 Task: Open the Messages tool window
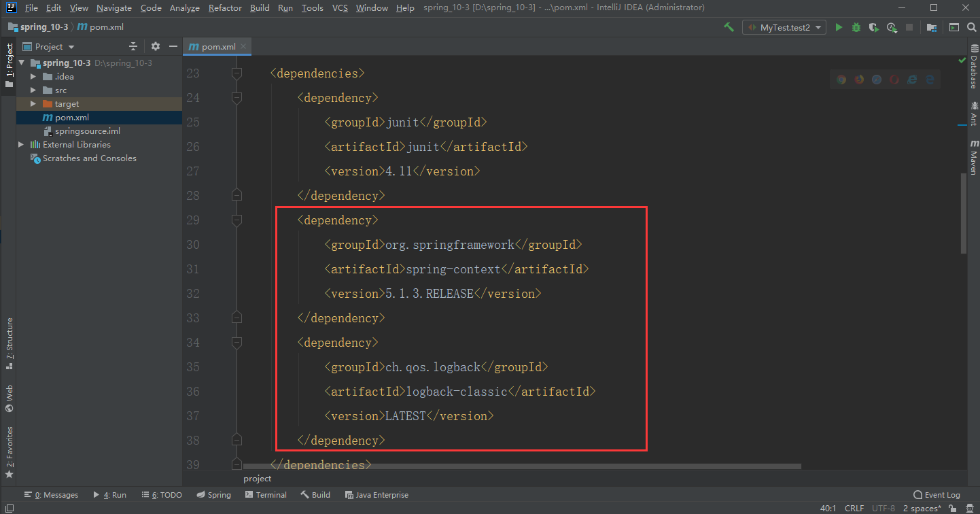click(51, 495)
